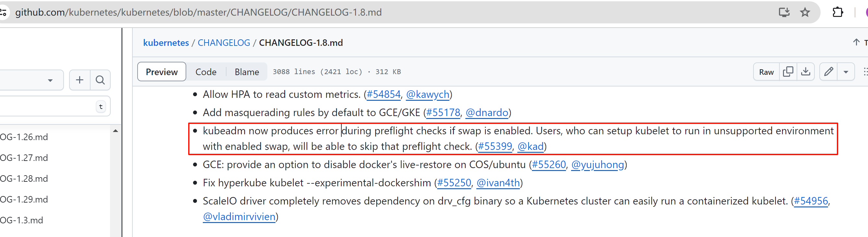Image resolution: width=868 pixels, height=237 pixels.
Task: Open OG-1.27.md in file tree
Action: click(24, 158)
